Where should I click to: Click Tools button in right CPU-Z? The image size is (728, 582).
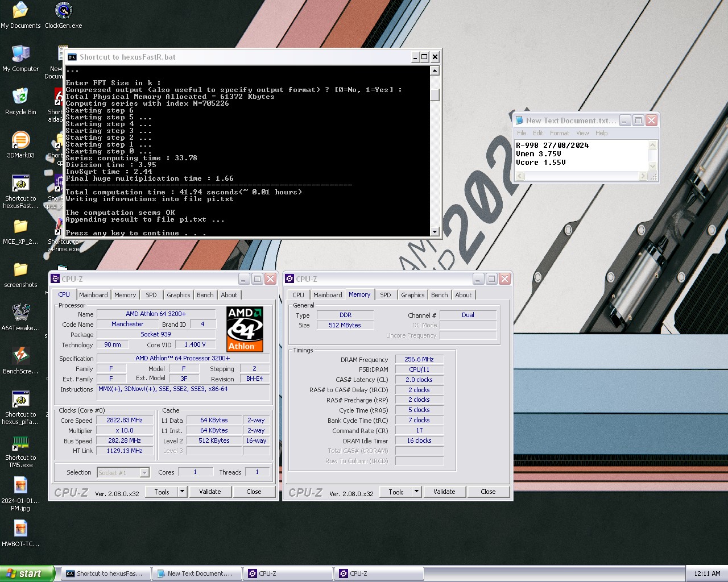pos(396,492)
